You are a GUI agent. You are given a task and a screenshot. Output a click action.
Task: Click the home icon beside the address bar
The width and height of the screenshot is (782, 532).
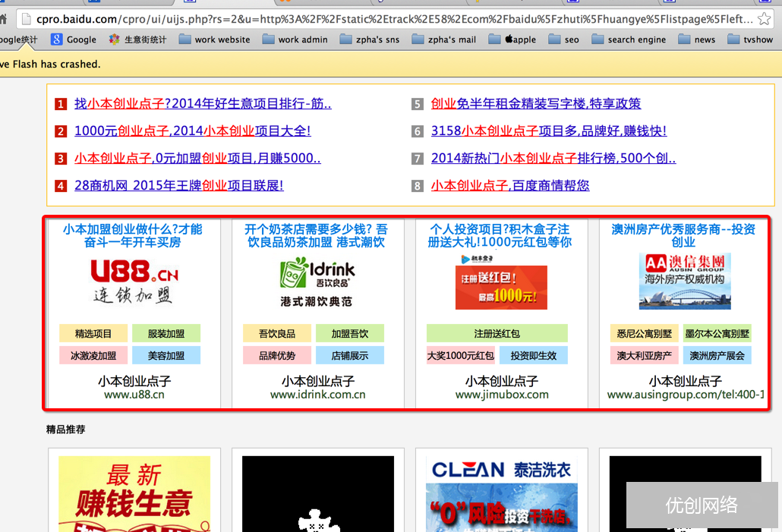click(x=3, y=20)
